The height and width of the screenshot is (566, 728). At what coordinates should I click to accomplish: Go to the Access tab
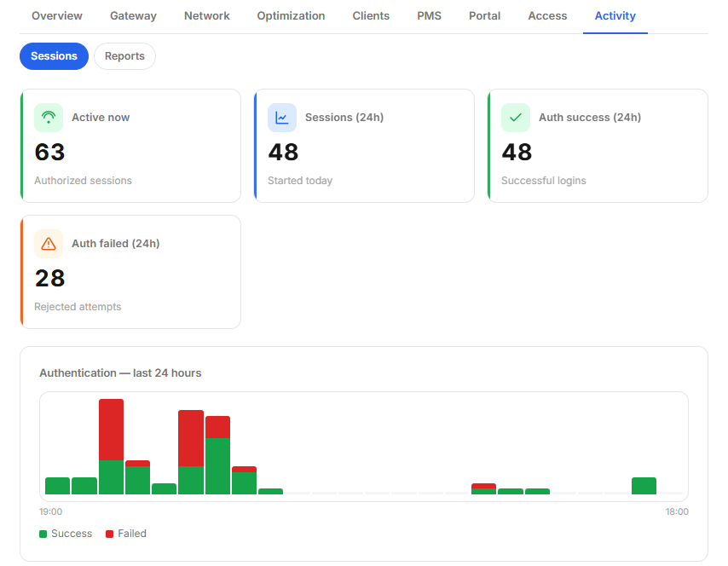pos(547,16)
